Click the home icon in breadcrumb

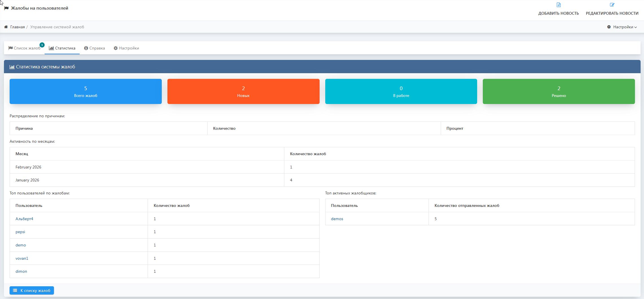pyautogui.click(x=6, y=27)
